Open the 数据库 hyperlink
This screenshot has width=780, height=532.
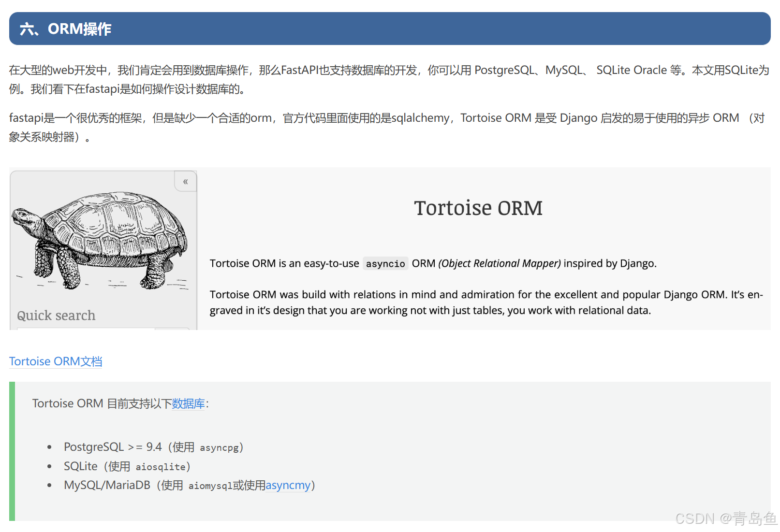point(189,403)
